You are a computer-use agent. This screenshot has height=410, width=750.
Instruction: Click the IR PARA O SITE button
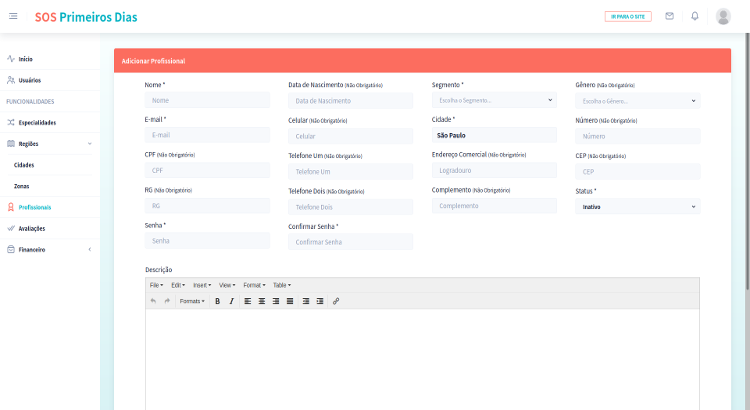pyautogui.click(x=628, y=16)
